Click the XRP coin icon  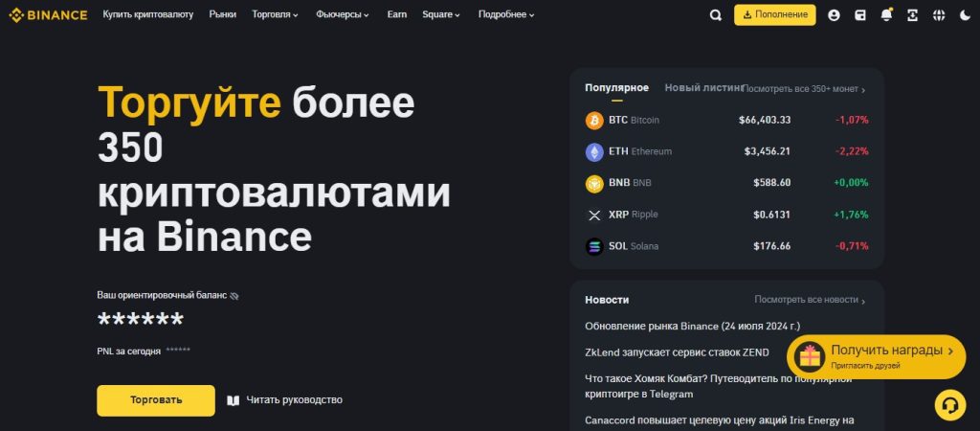594,215
